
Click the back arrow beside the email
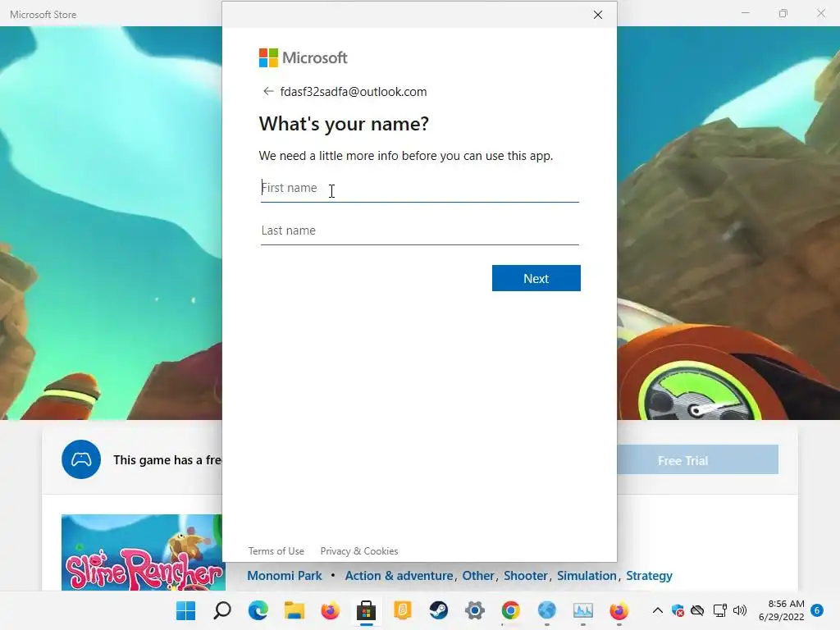coord(268,92)
